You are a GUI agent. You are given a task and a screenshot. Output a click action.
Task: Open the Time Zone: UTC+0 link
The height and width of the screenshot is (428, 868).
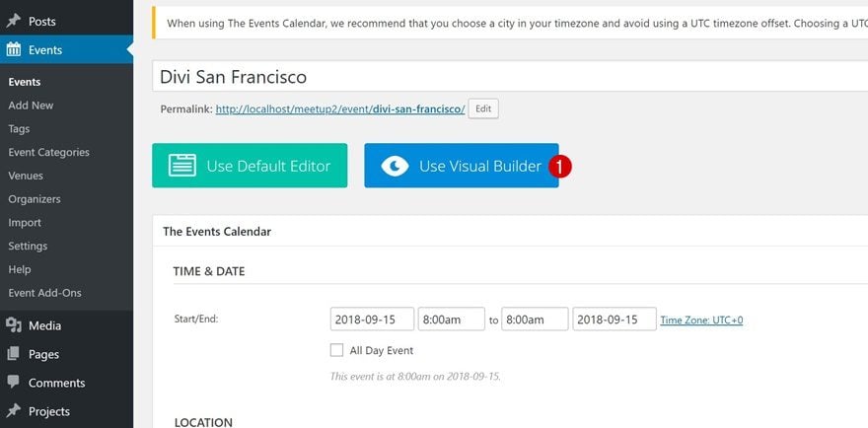[x=701, y=321]
